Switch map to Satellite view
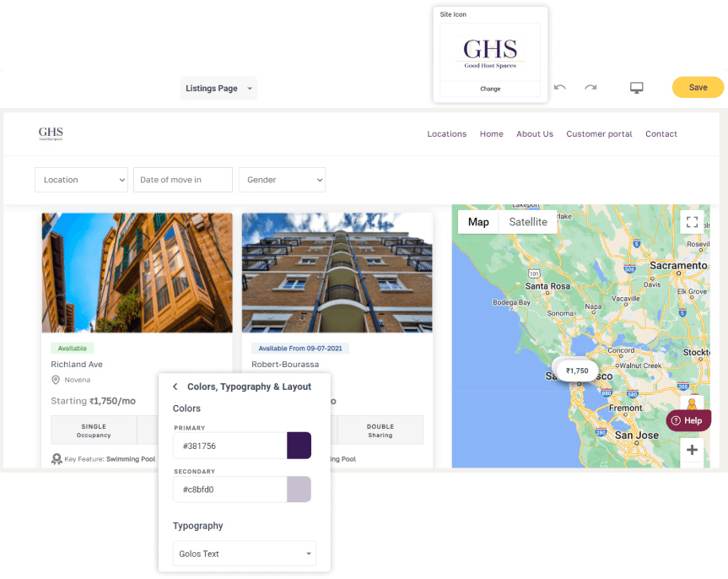 [528, 222]
